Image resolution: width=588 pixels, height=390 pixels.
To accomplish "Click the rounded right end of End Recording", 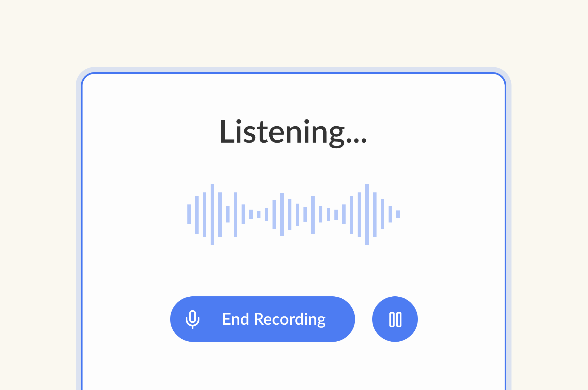I will coord(344,319).
